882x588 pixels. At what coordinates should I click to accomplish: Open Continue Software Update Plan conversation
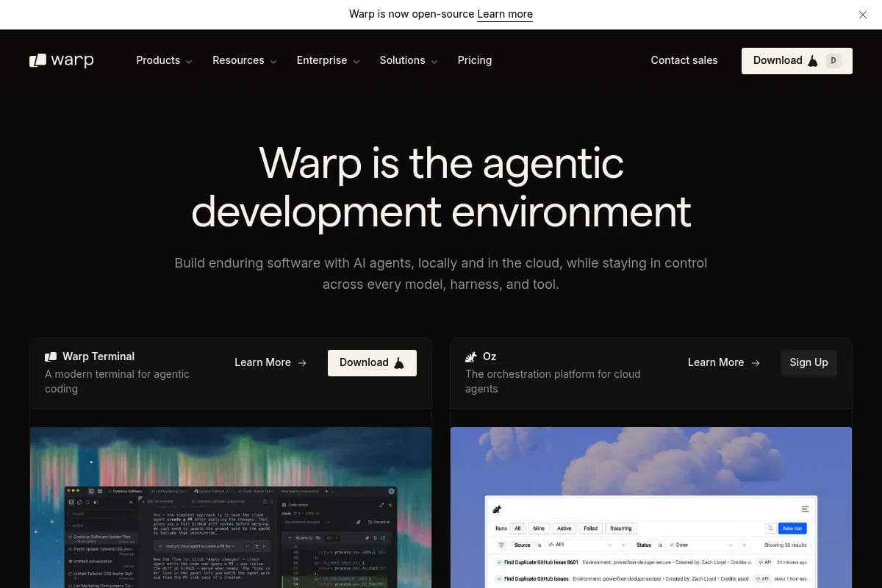101,538
